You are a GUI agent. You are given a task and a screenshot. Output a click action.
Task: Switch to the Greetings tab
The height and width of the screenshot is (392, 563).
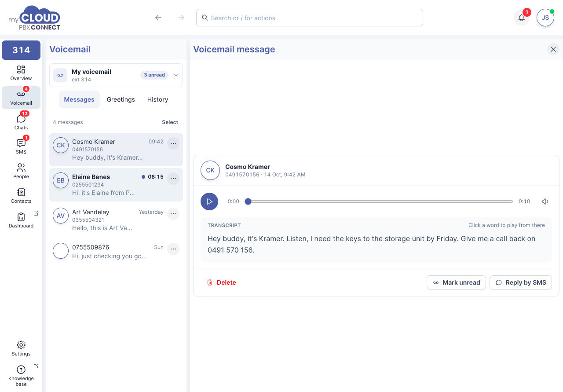tap(121, 99)
